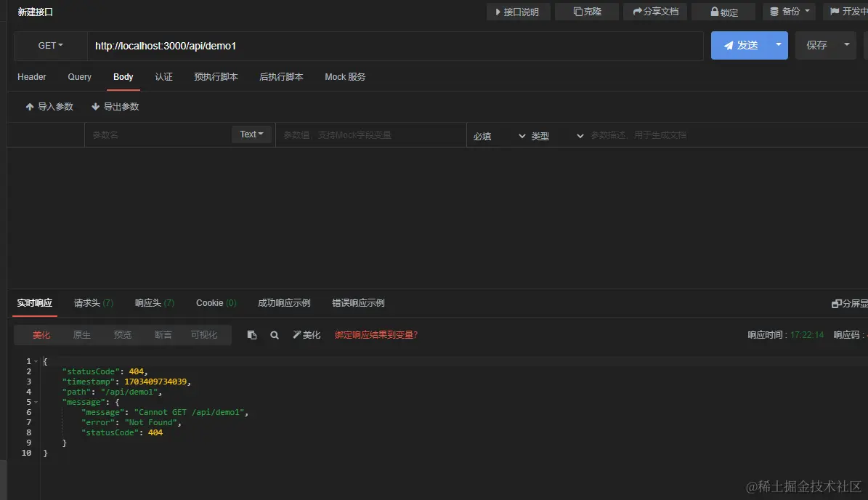The width and height of the screenshot is (868, 500).
Task: Select the 断言 assertion view mode
Action: (163, 335)
